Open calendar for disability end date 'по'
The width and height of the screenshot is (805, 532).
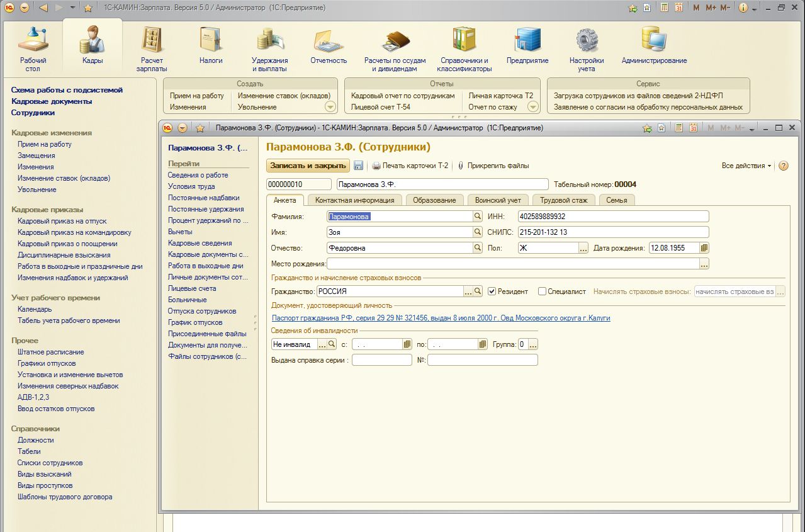[x=483, y=344]
